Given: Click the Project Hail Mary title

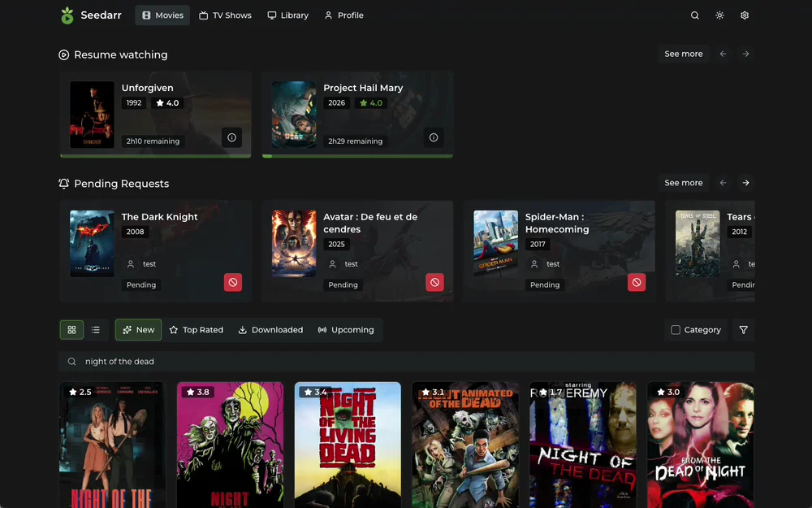Looking at the screenshot, I should [363, 88].
